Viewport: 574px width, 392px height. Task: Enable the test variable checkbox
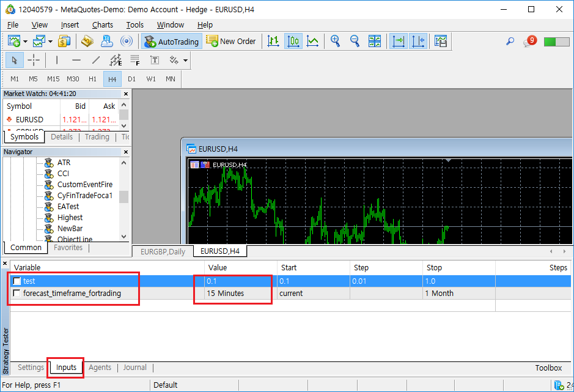[17, 281]
